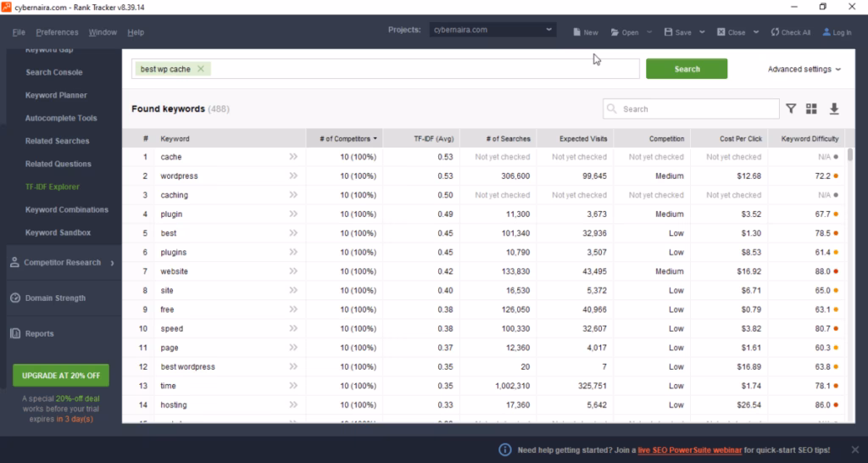Viewport: 868px width, 463px height.
Task: Click the filter funnel icon
Action: 791,109
